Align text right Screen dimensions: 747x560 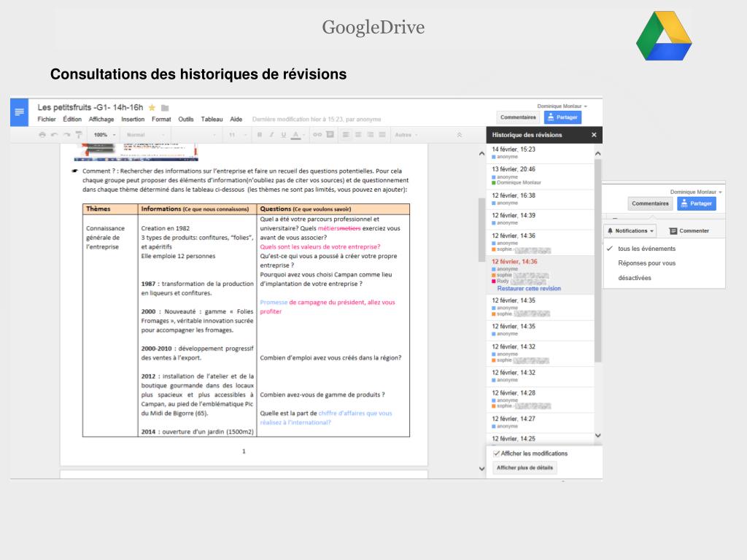click(x=370, y=135)
